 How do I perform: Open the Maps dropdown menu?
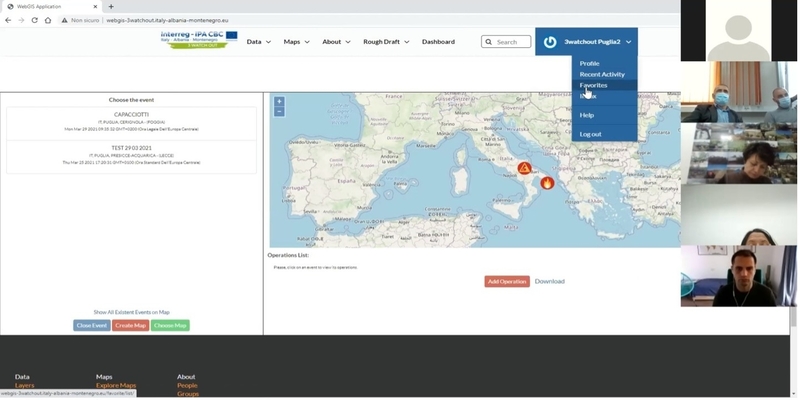(x=296, y=42)
